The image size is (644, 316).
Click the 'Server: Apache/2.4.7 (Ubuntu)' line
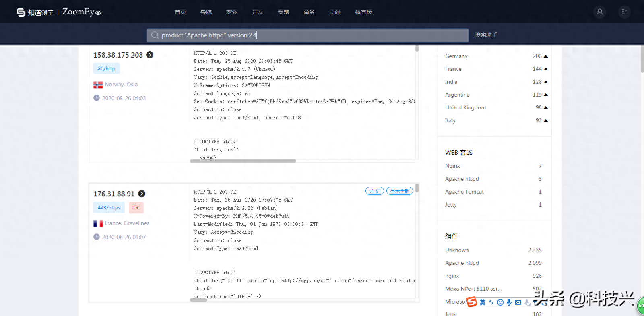[x=234, y=69]
